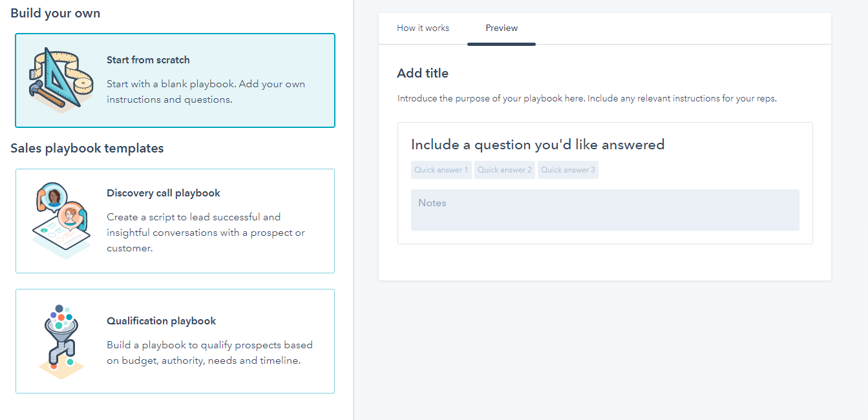This screenshot has width=868, height=420.
Task: Click the Discovery call chat bubbles illustration
Action: [61, 220]
